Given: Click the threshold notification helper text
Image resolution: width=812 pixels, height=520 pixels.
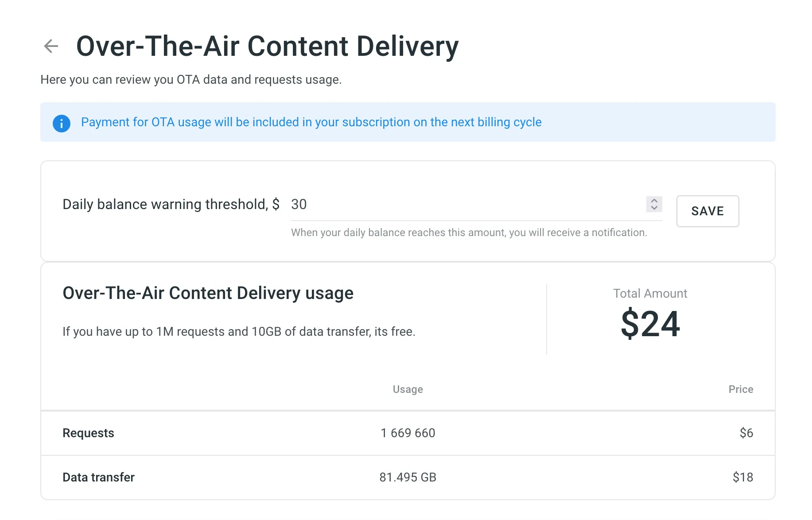Looking at the screenshot, I should click(469, 232).
